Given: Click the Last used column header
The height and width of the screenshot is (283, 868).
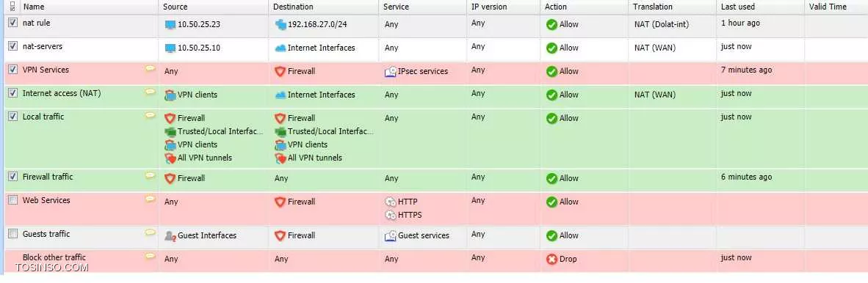Looking at the screenshot, I should pyautogui.click(x=737, y=7).
